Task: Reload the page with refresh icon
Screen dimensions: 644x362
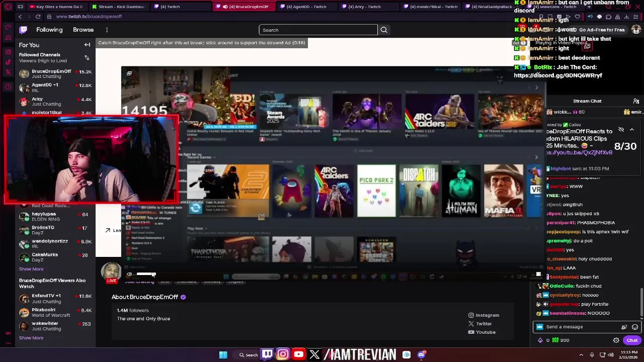Action: [38, 17]
